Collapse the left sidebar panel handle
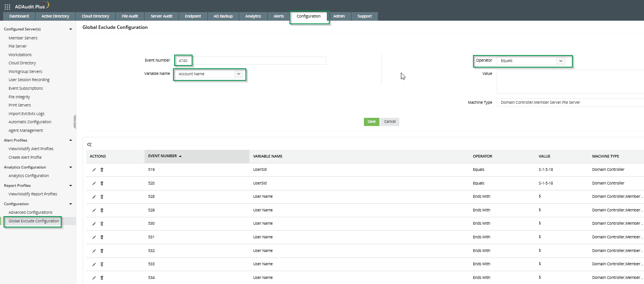The image size is (644, 284). tap(74, 122)
